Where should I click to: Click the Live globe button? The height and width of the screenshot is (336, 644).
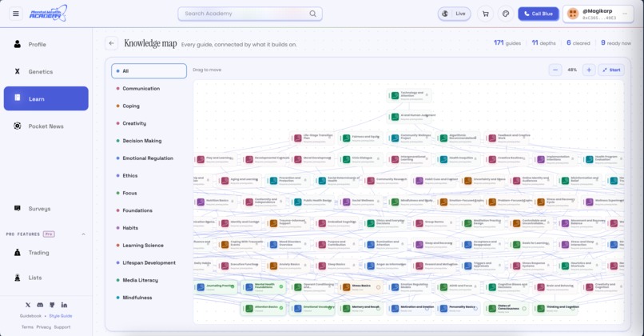[x=455, y=14]
